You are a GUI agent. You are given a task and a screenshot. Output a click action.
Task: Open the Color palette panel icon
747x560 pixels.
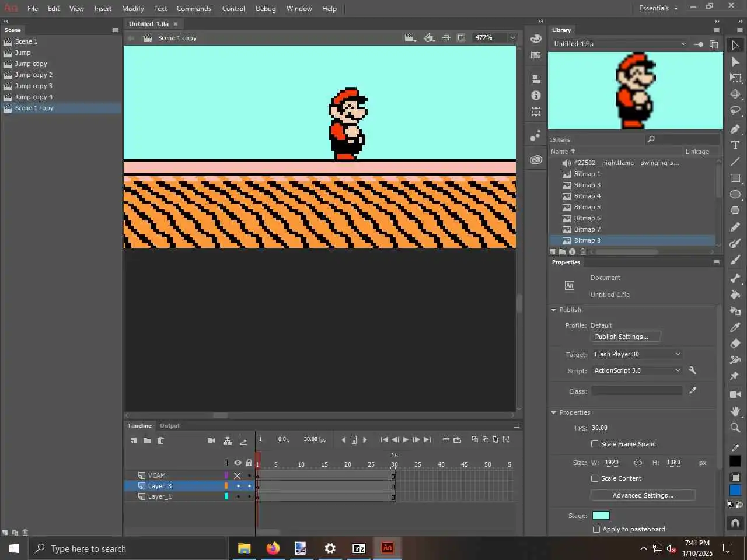[x=536, y=38]
